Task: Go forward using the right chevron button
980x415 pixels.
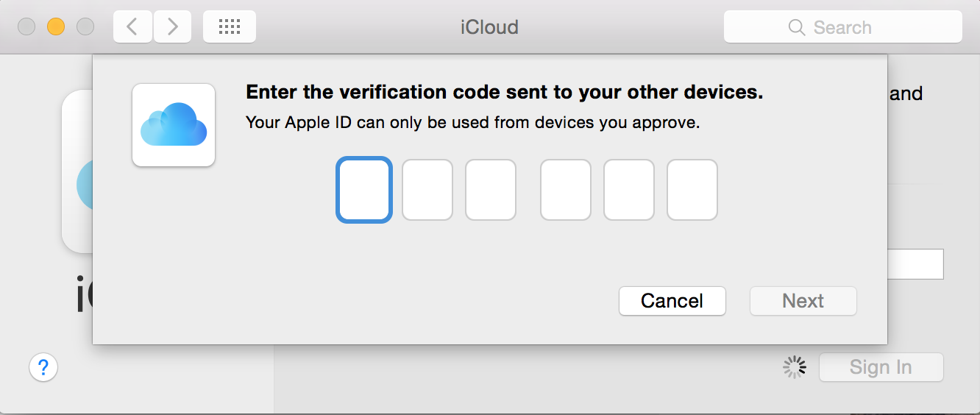Action: 172,27
